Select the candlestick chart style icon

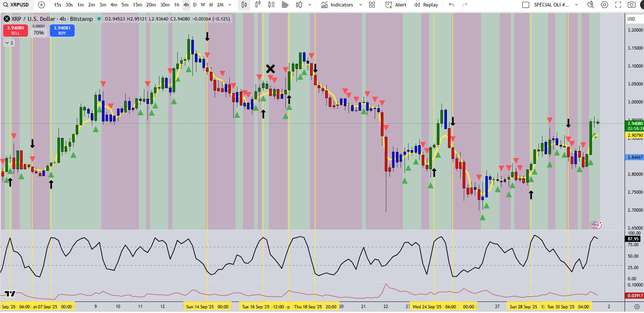244,5
